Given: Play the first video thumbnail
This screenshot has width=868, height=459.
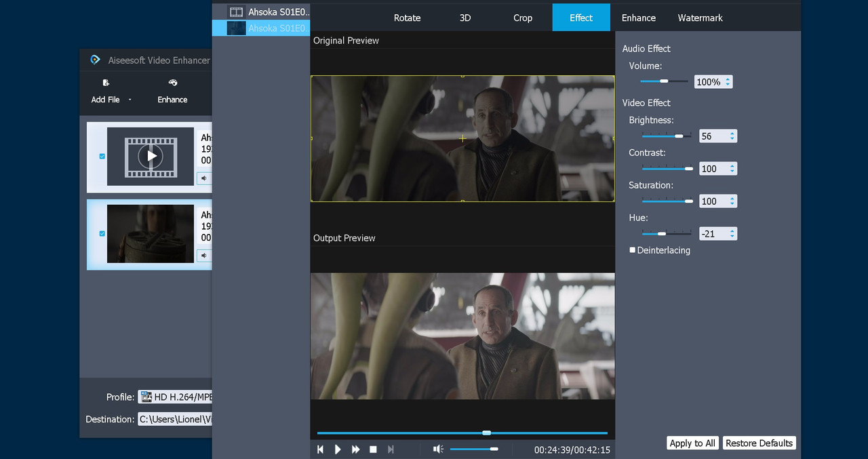Looking at the screenshot, I should pyautogui.click(x=151, y=156).
